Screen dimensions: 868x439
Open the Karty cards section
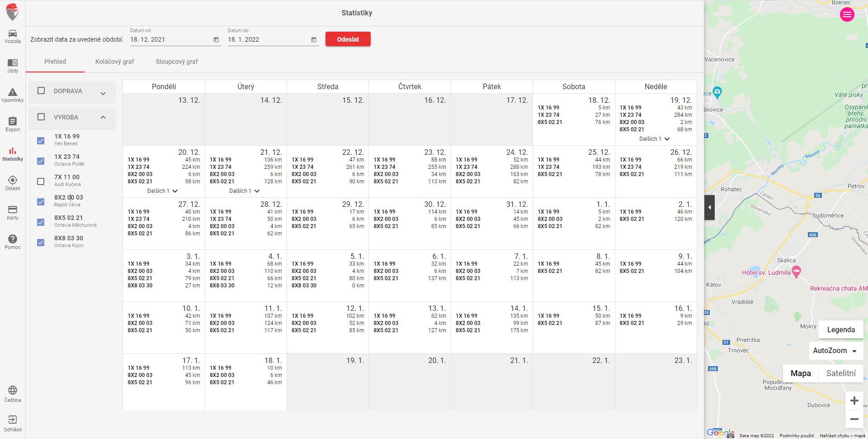click(13, 213)
